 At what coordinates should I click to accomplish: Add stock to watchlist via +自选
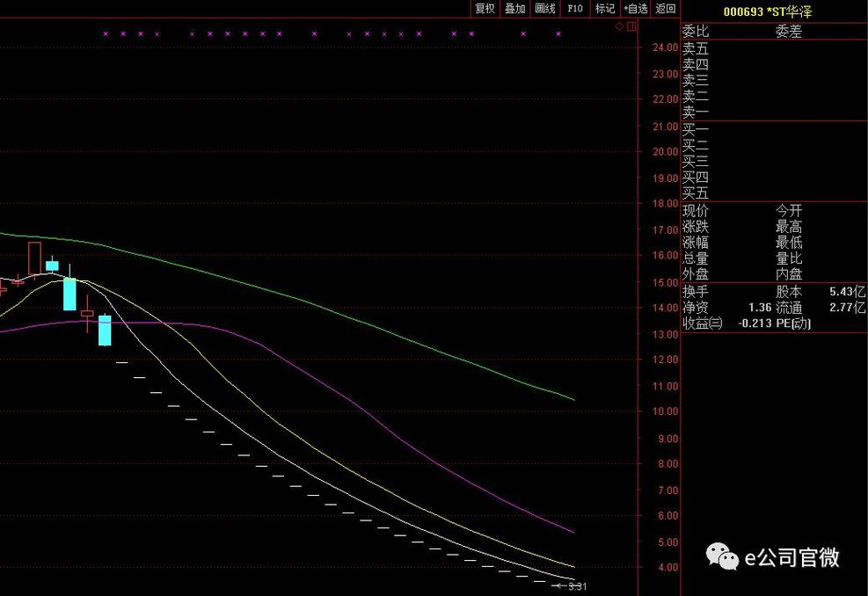(635, 9)
